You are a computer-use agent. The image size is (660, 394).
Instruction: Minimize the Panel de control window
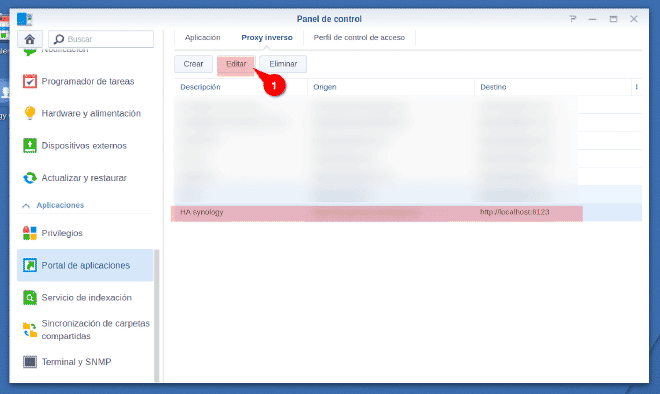(x=592, y=19)
